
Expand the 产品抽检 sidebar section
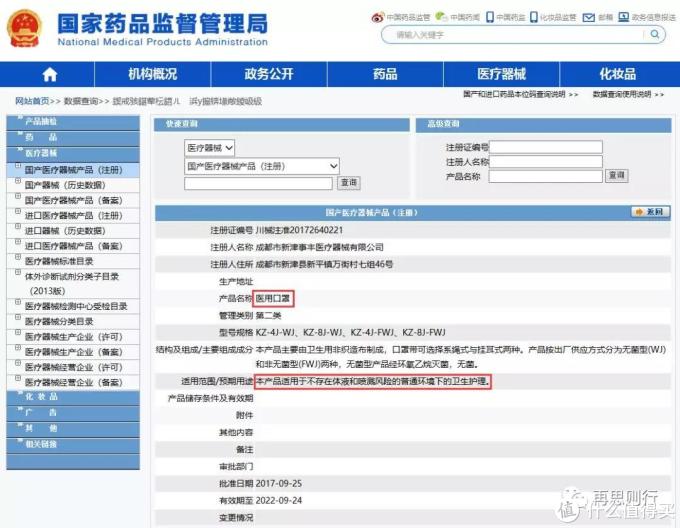(73, 122)
